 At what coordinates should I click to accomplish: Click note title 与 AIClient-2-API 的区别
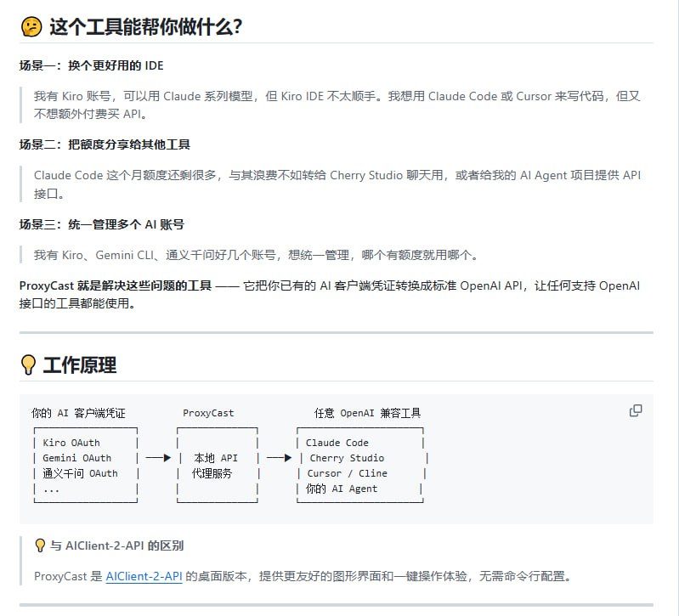click(x=116, y=545)
